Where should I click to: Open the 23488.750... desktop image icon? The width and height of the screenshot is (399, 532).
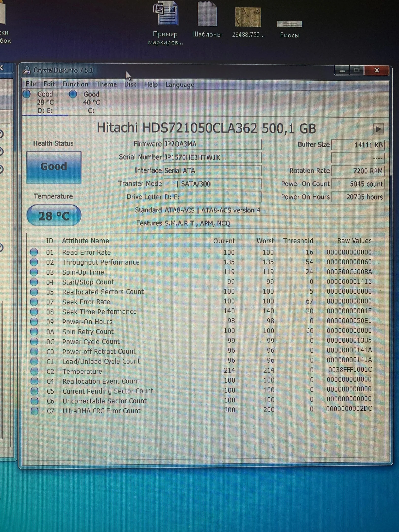(x=248, y=23)
